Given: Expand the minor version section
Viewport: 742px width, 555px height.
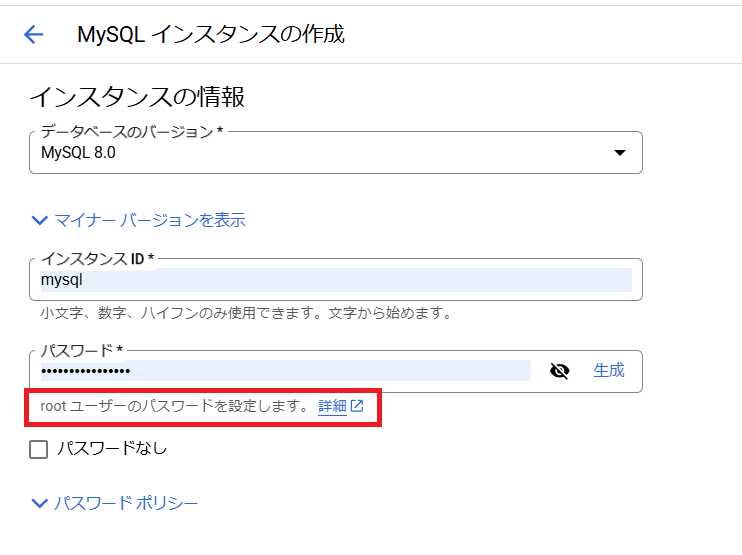Looking at the screenshot, I should 138,220.
